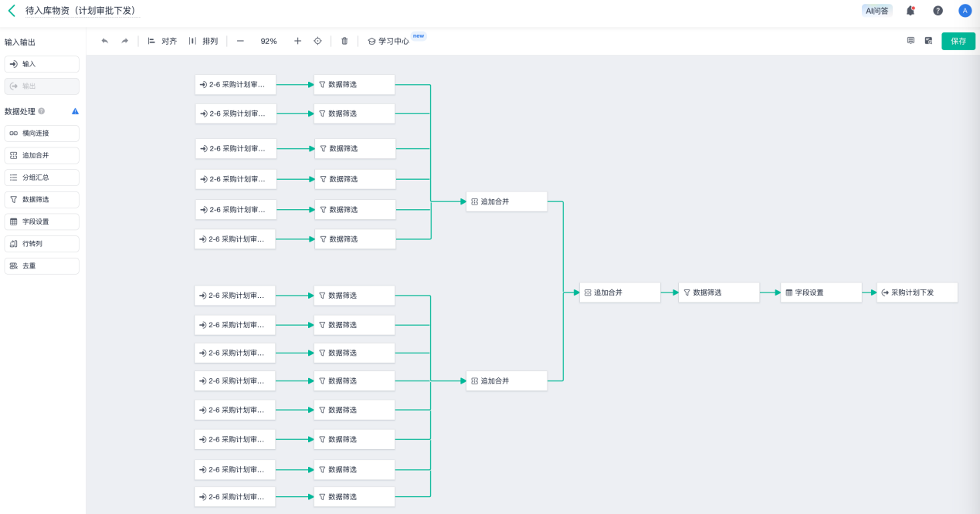Click the center canvas target icon
Image resolution: width=980 pixels, height=514 pixels.
(x=317, y=41)
